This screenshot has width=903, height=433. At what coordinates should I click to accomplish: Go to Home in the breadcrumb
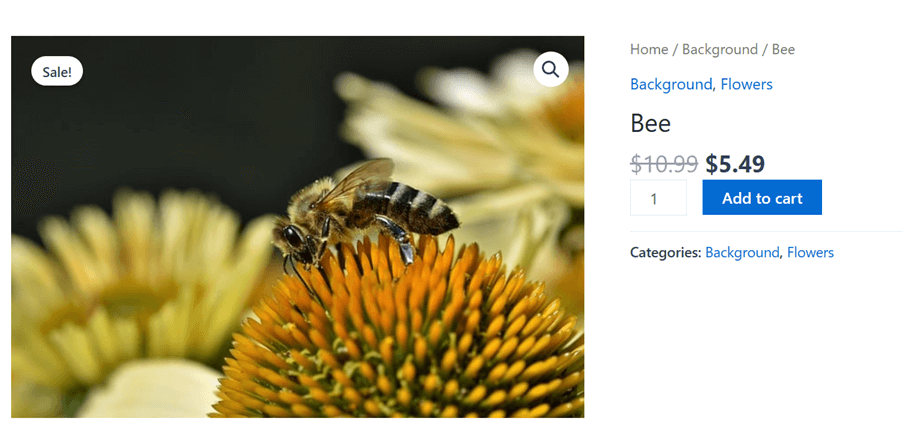pyautogui.click(x=648, y=50)
